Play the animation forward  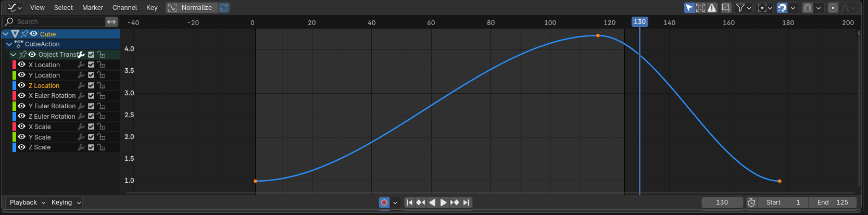click(x=444, y=203)
